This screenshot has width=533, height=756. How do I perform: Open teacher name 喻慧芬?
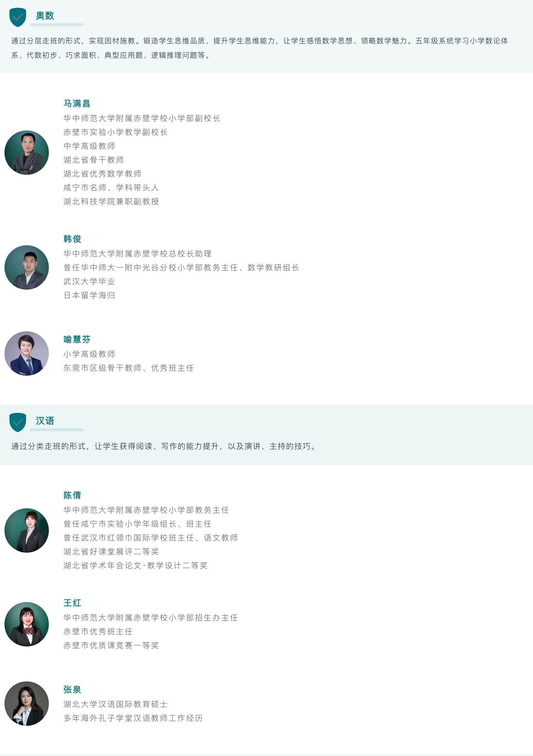[77, 339]
